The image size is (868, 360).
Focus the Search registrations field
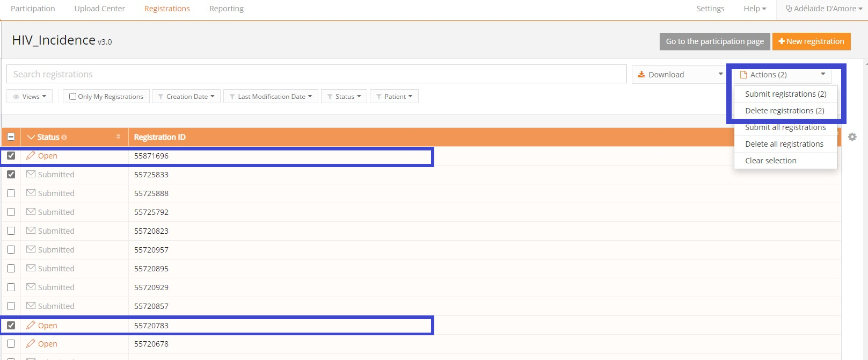(316, 74)
